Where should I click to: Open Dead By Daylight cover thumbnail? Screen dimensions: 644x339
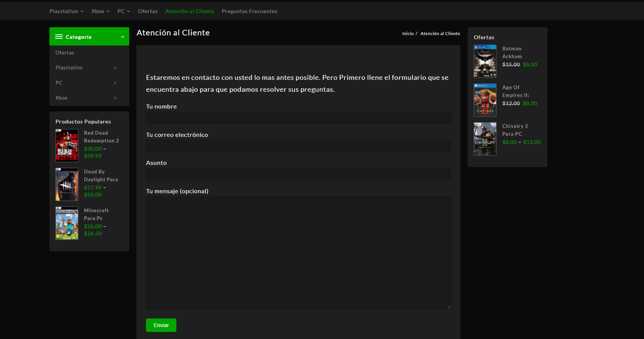point(67,184)
